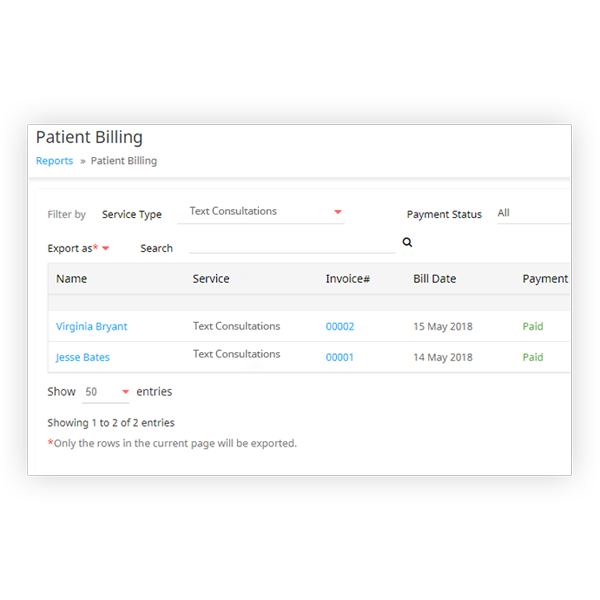Sort table by Payment column

545,279
